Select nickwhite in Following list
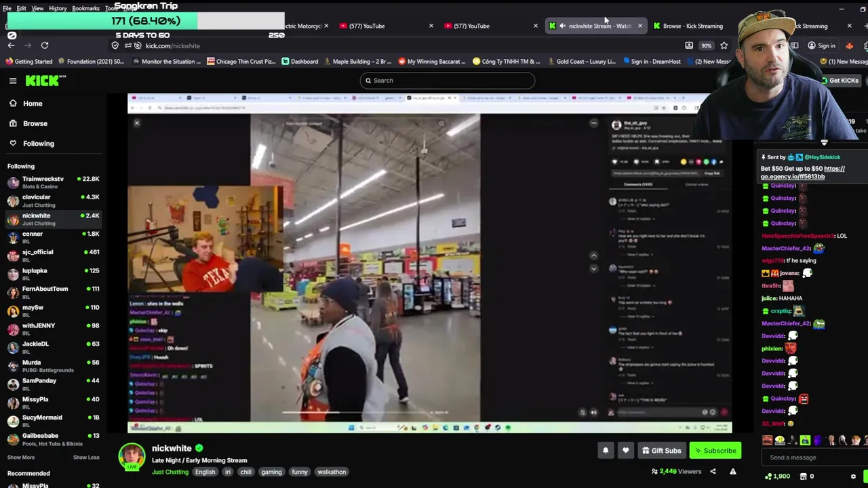The width and height of the screenshot is (868, 488). tap(53, 219)
